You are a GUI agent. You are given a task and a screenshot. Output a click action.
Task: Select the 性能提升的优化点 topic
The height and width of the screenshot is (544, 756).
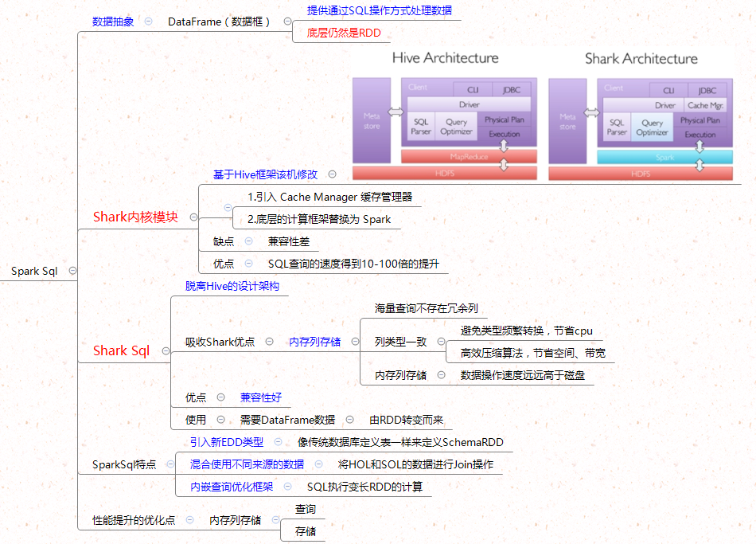coord(134,520)
